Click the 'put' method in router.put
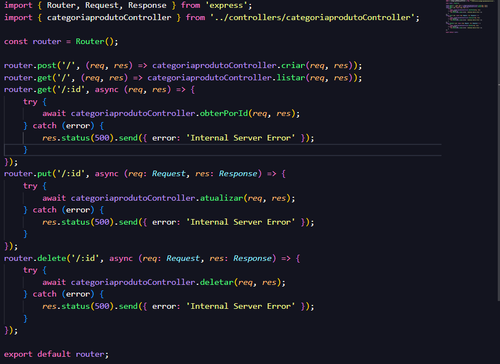The width and height of the screenshot is (500, 364). coord(44,174)
